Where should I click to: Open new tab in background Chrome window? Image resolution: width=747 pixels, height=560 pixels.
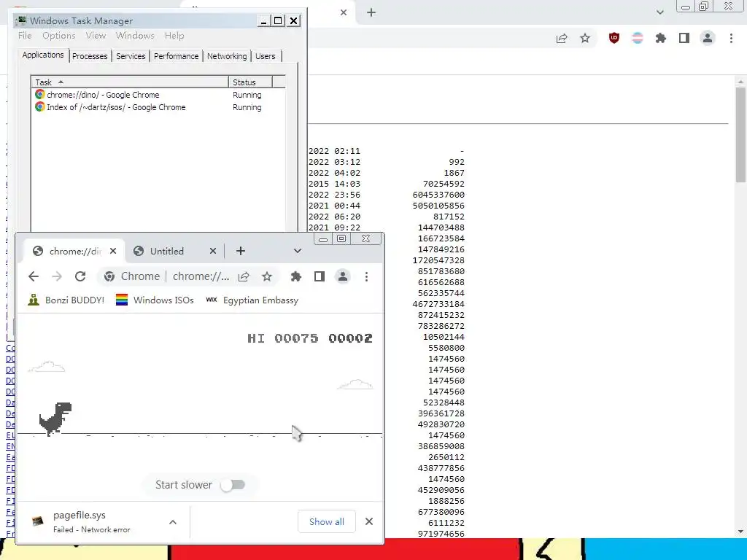coord(371,12)
